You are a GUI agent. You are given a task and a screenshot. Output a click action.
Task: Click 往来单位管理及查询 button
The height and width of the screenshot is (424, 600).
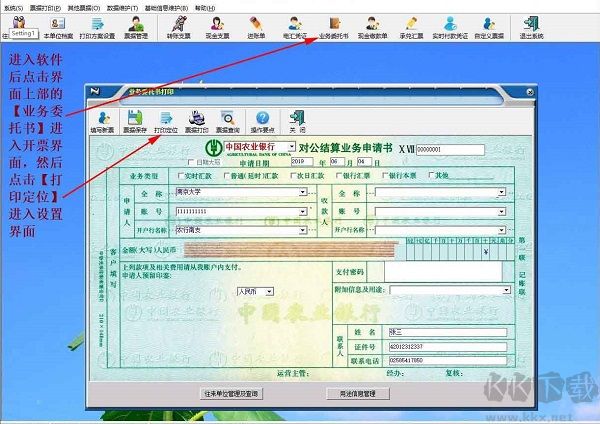(x=231, y=393)
